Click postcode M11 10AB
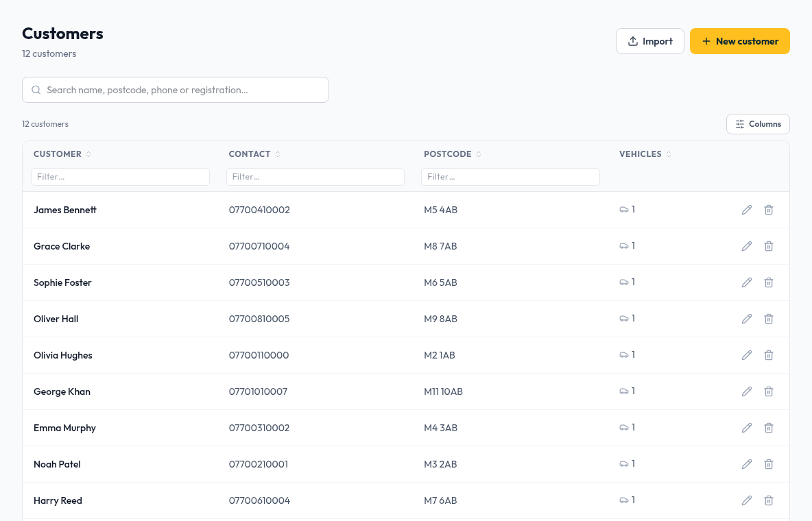Image resolution: width=812 pixels, height=521 pixels. 443,391
